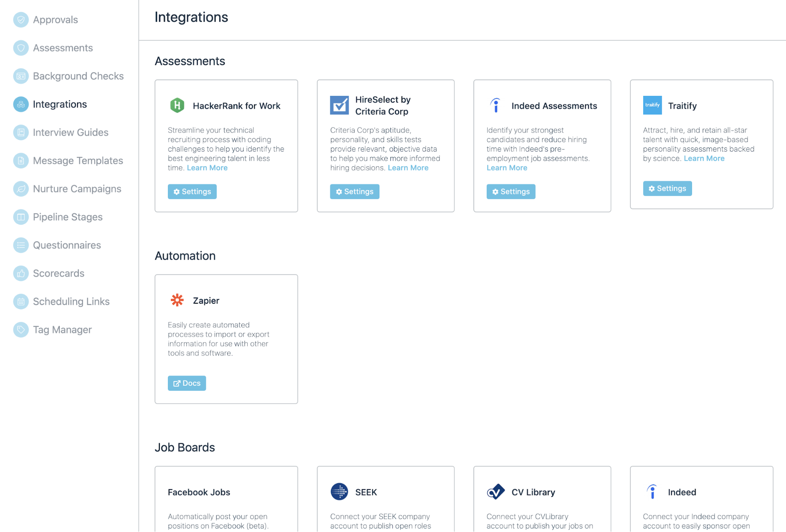
Task: Click the Pipeline Stages sidebar icon
Action: [x=21, y=217]
